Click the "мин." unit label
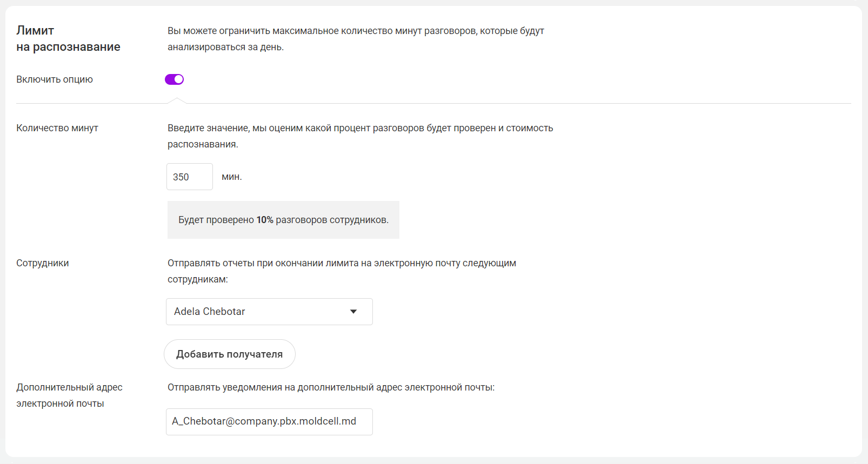The width and height of the screenshot is (868, 464). pos(232,177)
